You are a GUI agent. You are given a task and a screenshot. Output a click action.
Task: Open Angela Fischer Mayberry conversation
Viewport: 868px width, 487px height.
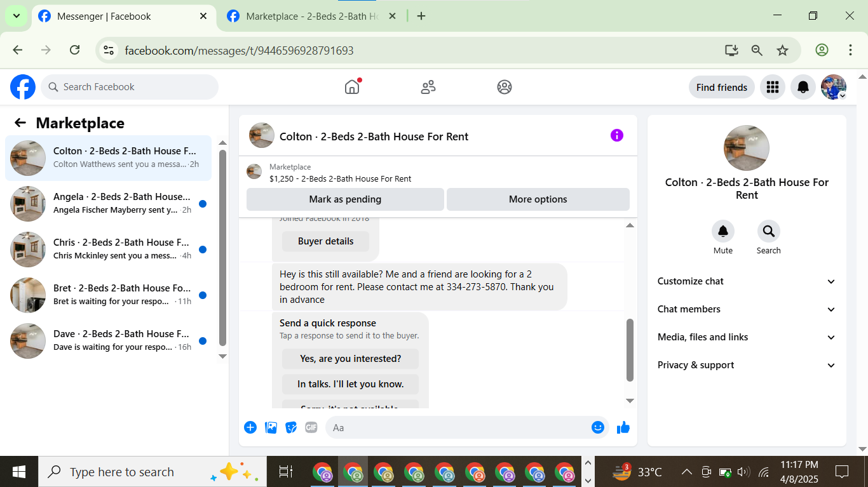click(x=108, y=204)
